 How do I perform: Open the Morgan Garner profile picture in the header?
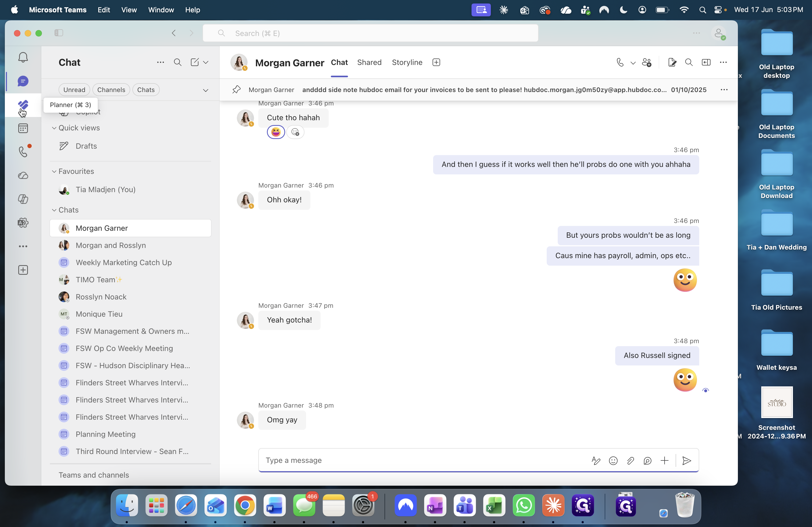pos(239,62)
